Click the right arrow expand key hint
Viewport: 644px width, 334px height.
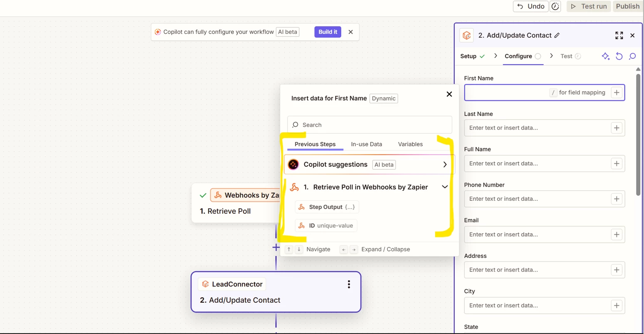point(354,249)
